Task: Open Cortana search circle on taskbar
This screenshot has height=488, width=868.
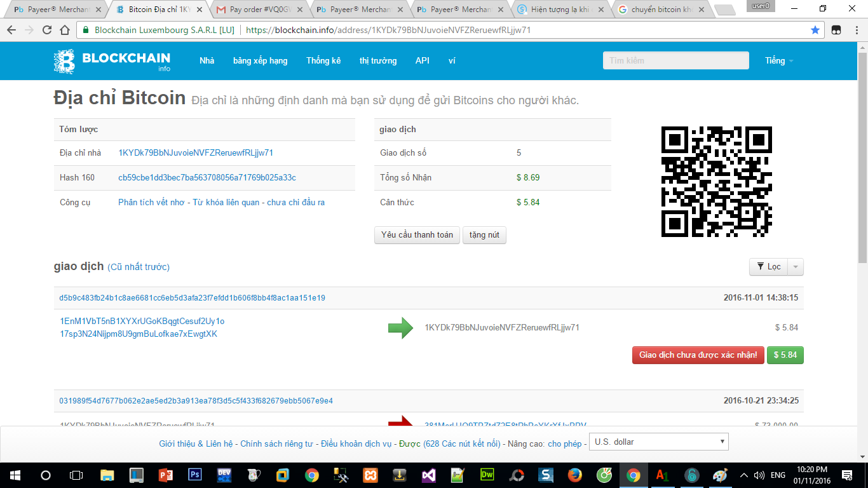Action: 46,475
